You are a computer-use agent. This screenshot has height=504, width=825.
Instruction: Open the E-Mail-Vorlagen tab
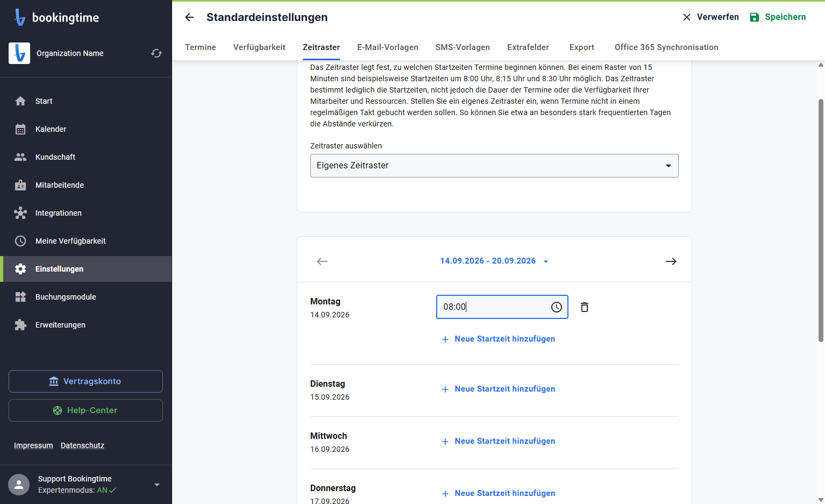pos(388,47)
